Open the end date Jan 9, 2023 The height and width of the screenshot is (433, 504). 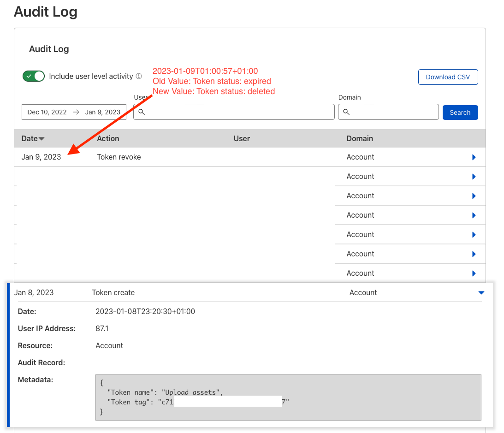pos(103,112)
